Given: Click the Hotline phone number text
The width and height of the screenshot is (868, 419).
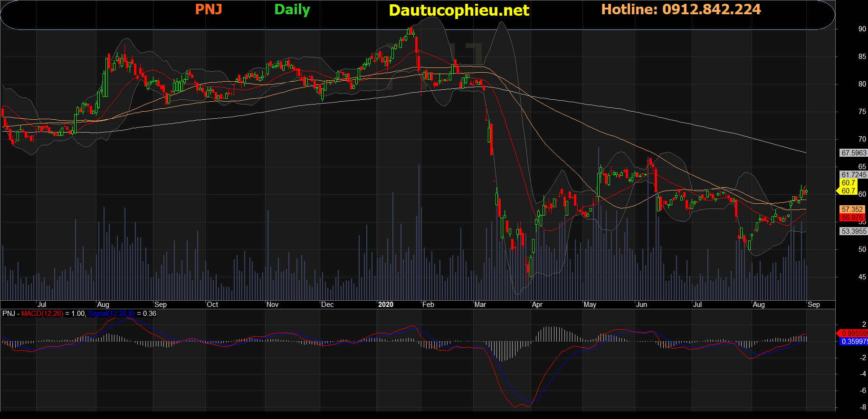Looking at the screenshot, I should 681,10.
